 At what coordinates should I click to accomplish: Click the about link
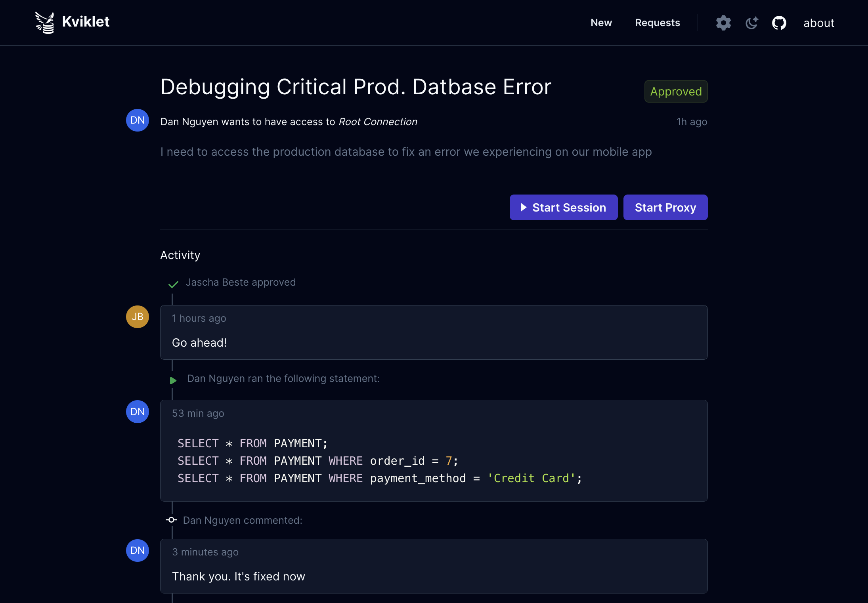point(818,23)
